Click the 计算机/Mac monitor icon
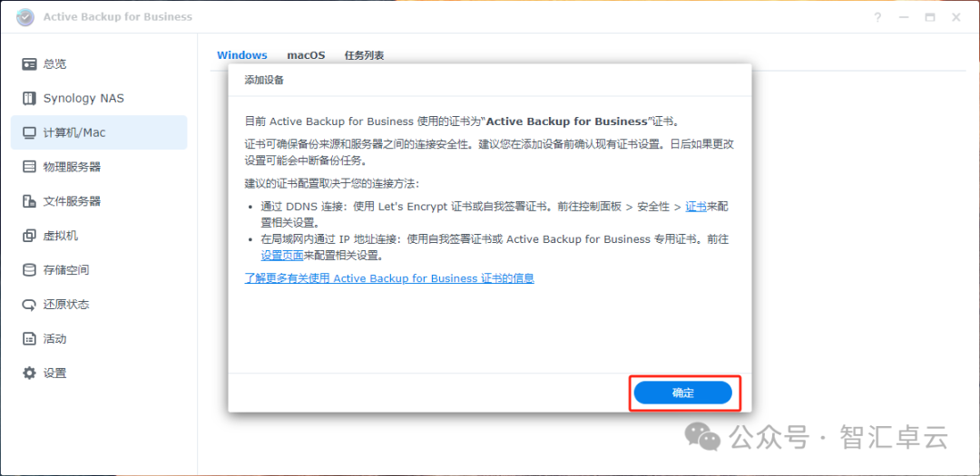Image resolution: width=980 pixels, height=476 pixels. pyautogui.click(x=29, y=132)
